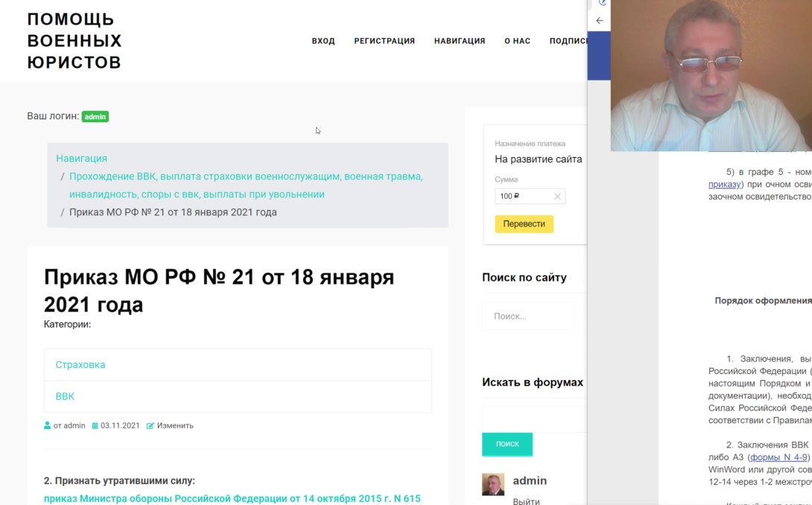812x505 pixels.
Task: Open the приказ Министра обороны 2015 link
Action: pos(232,498)
